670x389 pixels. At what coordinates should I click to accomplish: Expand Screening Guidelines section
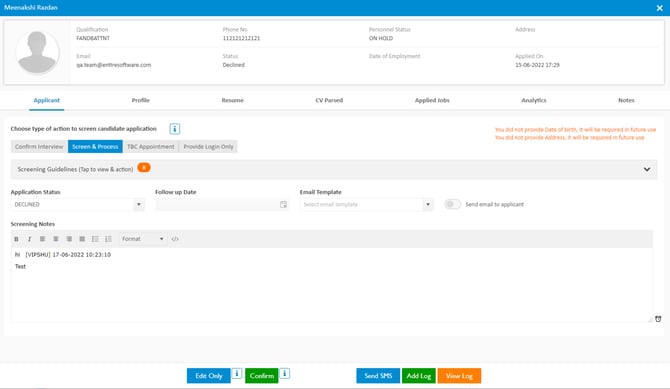click(647, 169)
